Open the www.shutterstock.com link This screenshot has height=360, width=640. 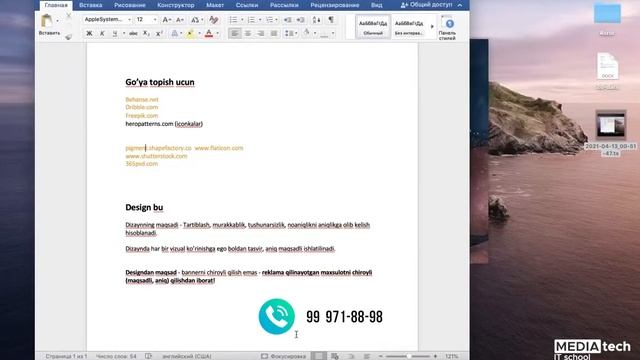156,156
